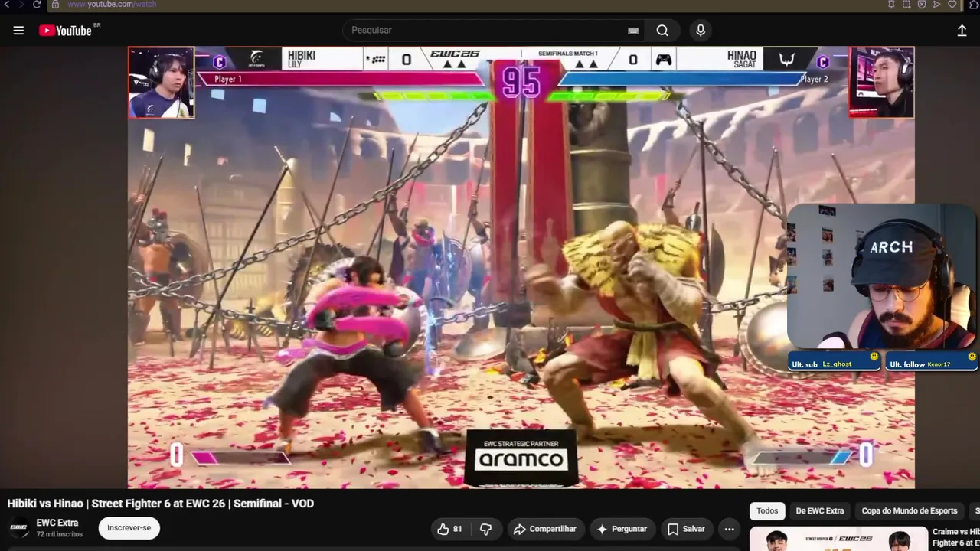Open the virtual keyboard in search box

click(x=633, y=31)
